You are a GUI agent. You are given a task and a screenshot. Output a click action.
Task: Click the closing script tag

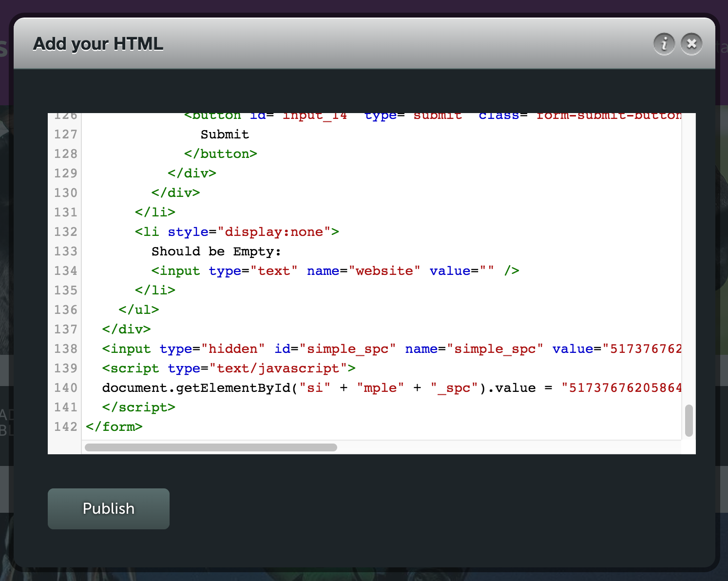pyautogui.click(x=138, y=407)
